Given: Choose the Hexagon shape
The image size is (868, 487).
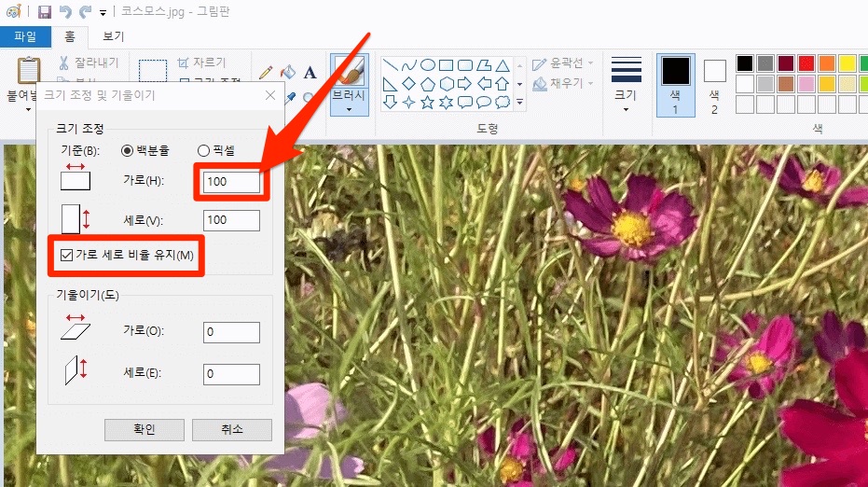Looking at the screenshot, I should (447, 84).
